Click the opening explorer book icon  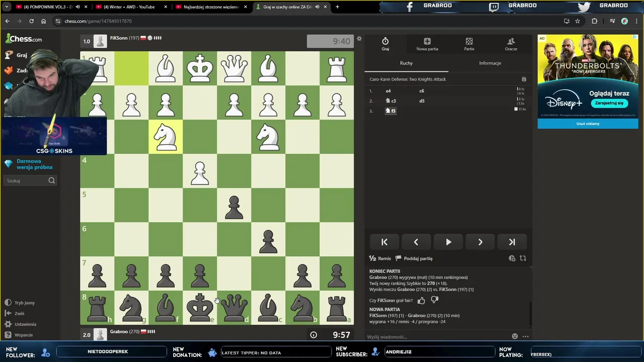click(x=524, y=79)
